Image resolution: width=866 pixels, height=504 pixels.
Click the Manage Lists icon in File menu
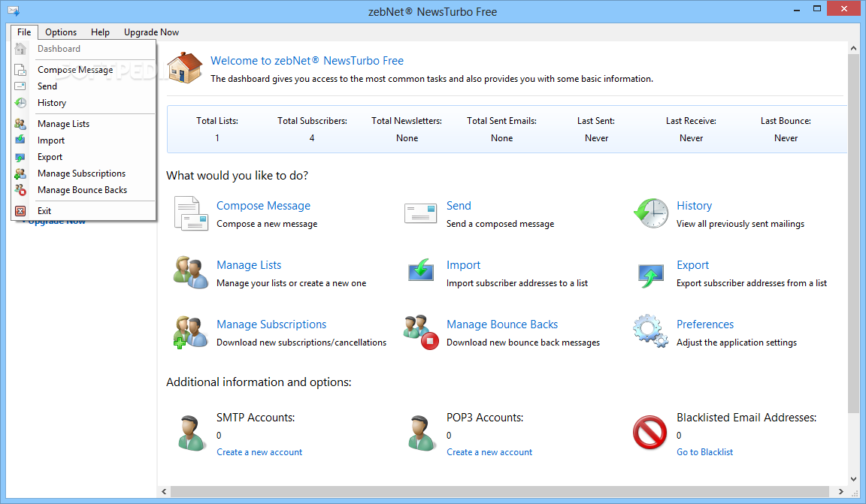tap(20, 124)
